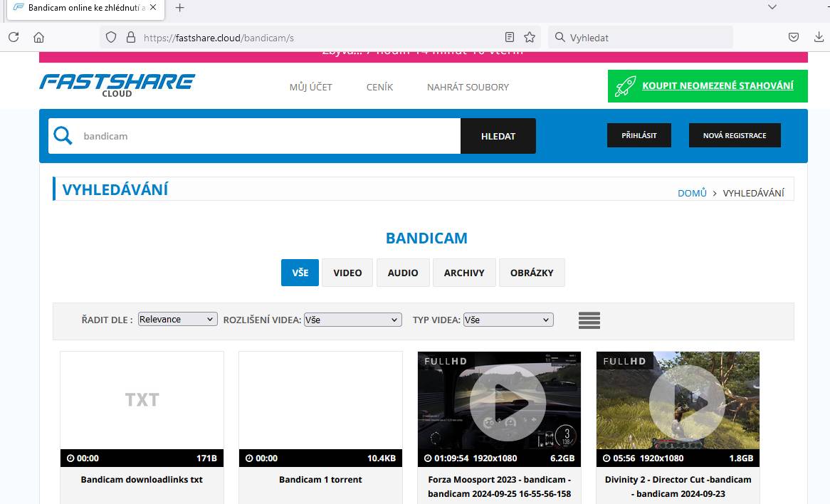This screenshot has height=504, width=830.
Task: Select the Vše filter tab
Action: (300, 273)
